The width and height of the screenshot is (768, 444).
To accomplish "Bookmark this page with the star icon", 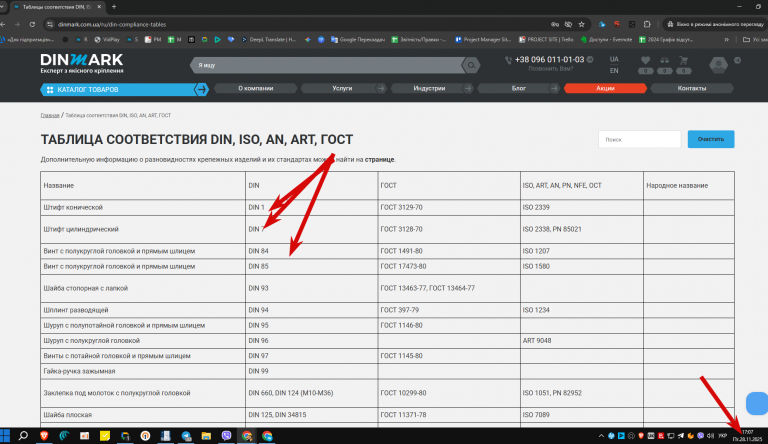I will (581, 25).
